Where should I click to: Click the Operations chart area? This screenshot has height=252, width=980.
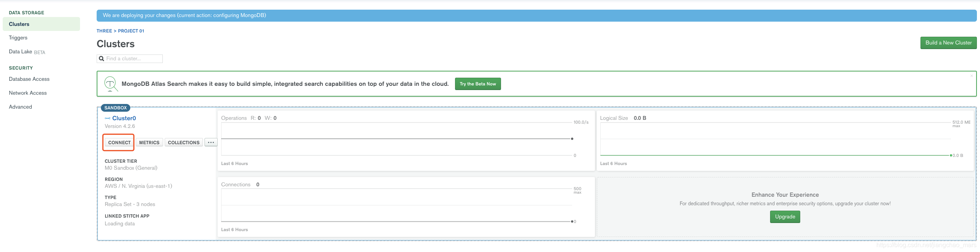click(x=397, y=139)
